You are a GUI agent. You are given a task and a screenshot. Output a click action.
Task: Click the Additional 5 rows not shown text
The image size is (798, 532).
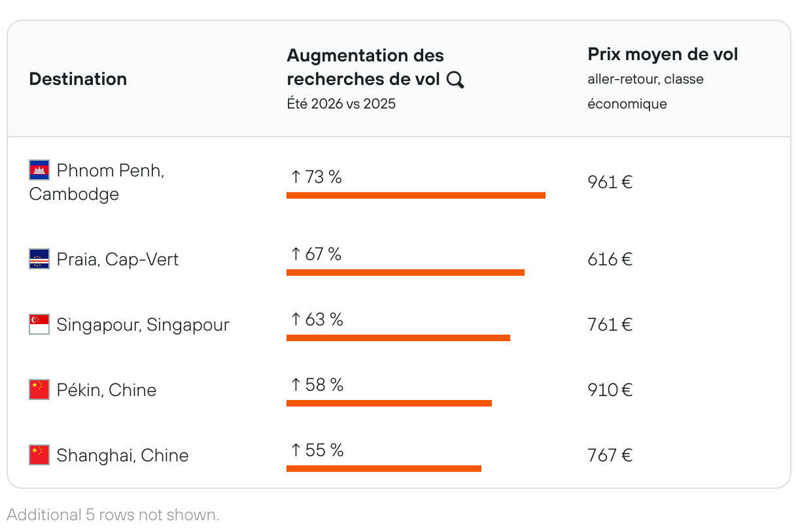click(113, 515)
